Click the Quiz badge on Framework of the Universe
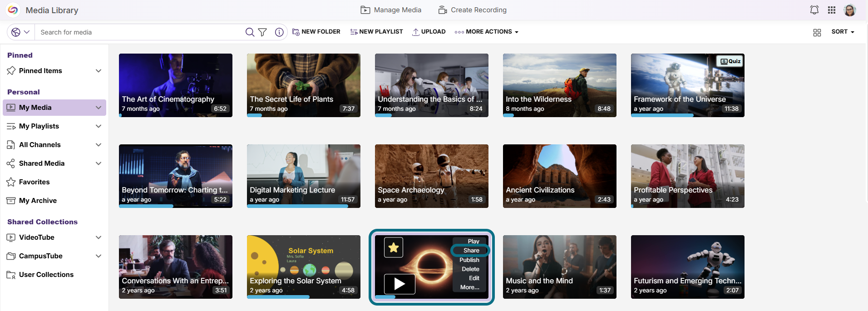Image resolution: width=868 pixels, height=311 pixels. pos(730,61)
